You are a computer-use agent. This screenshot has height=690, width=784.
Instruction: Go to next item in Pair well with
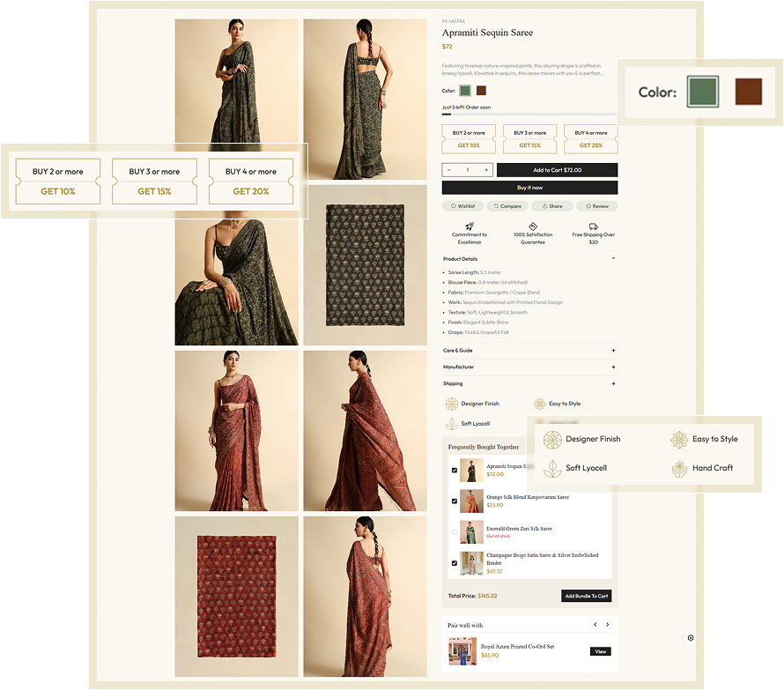pos(608,625)
